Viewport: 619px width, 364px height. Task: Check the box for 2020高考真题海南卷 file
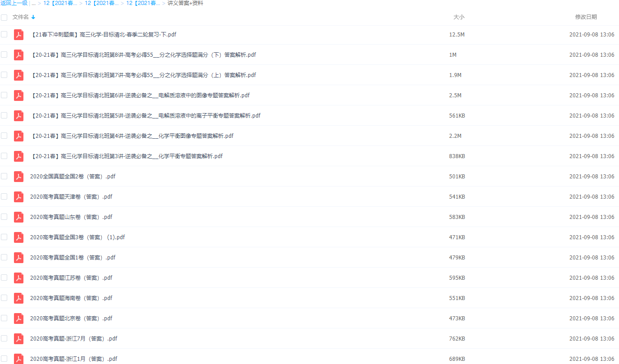tap(4, 298)
